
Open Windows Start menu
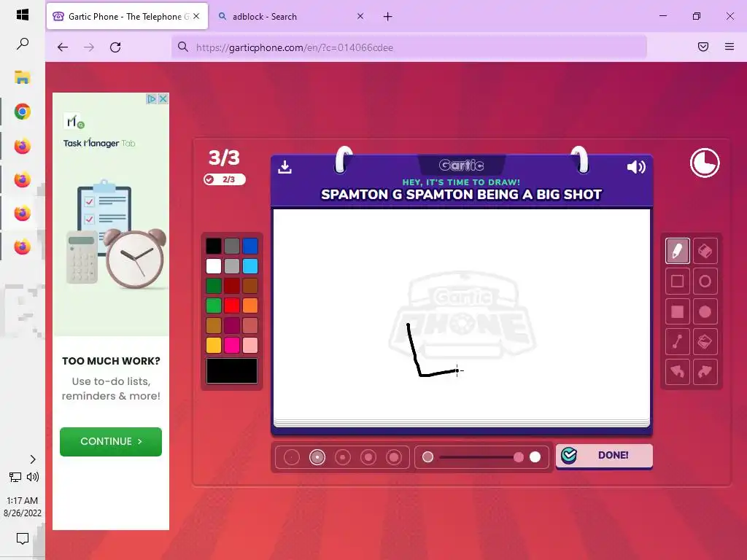(23, 15)
